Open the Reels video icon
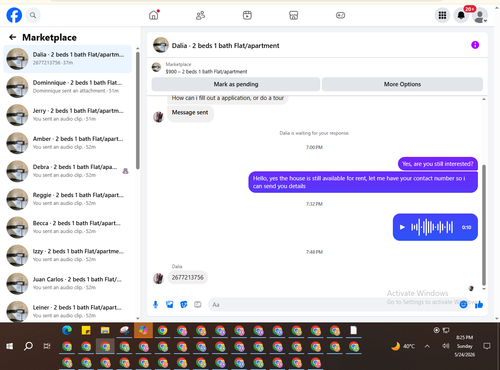 point(247,15)
